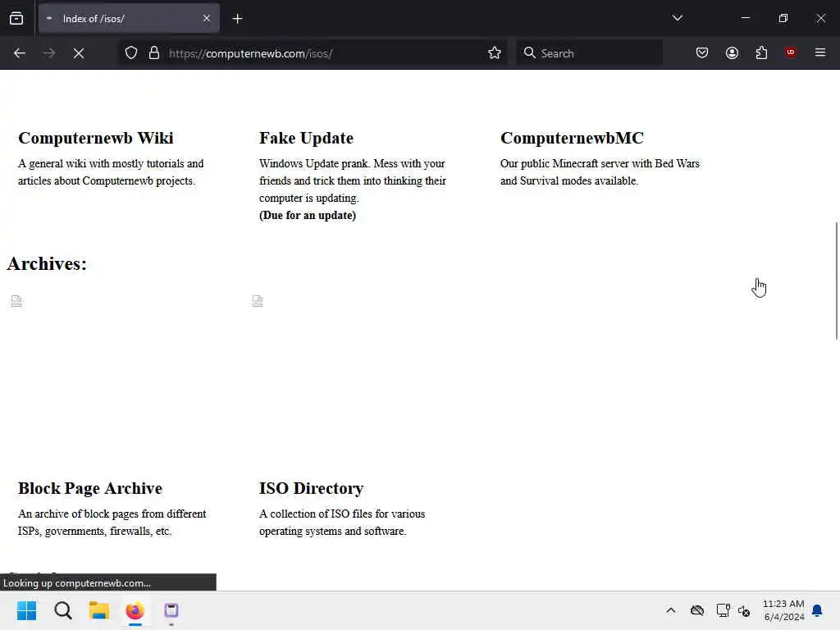Image resolution: width=840 pixels, height=630 pixels.
Task: Open the Windows Start menu
Action: (26, 610)
